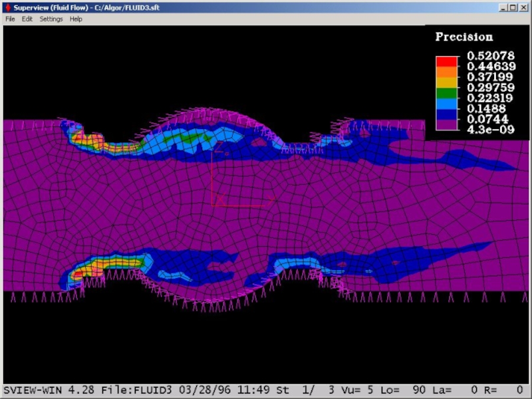Click the Lo= 90 status entry
The height and width of the screenshot is (399, 532).
click(402, 390)
